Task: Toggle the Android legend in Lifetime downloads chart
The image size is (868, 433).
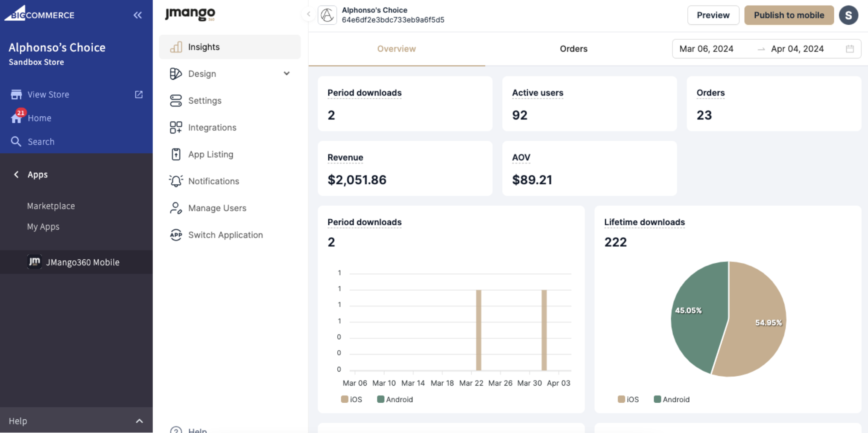Action: tap(672, 399)
